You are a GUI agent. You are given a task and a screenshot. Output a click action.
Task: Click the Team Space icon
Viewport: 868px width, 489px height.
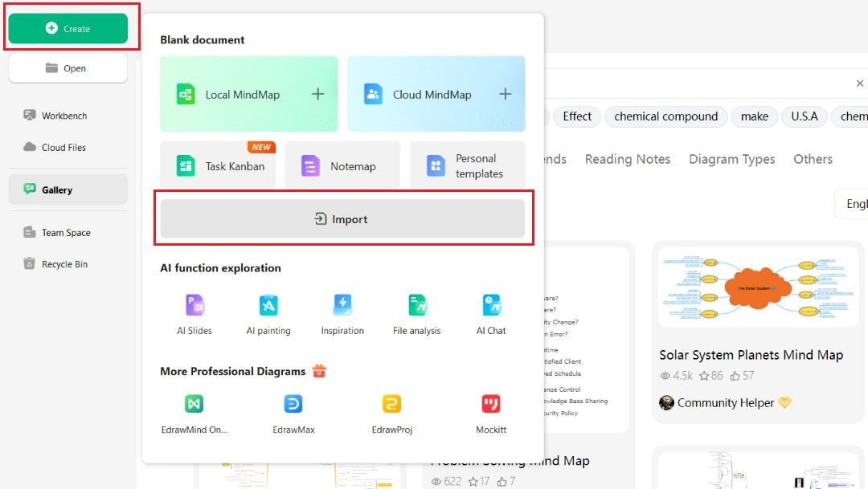coord(30,232)
